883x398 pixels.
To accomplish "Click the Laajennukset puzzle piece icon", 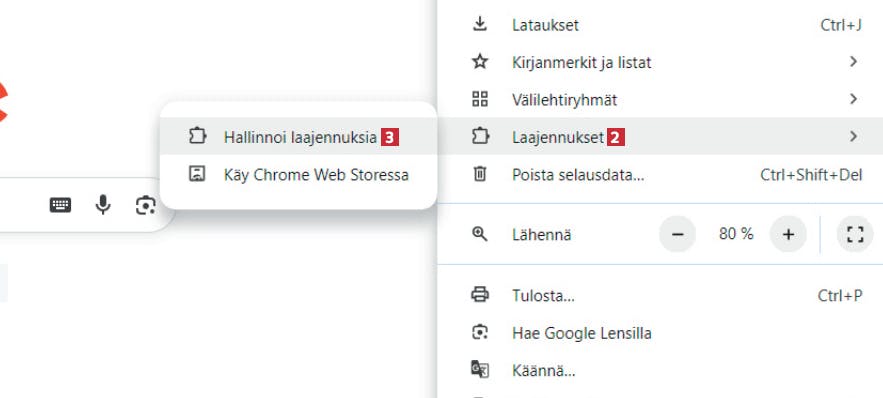I will pos(480,137).
